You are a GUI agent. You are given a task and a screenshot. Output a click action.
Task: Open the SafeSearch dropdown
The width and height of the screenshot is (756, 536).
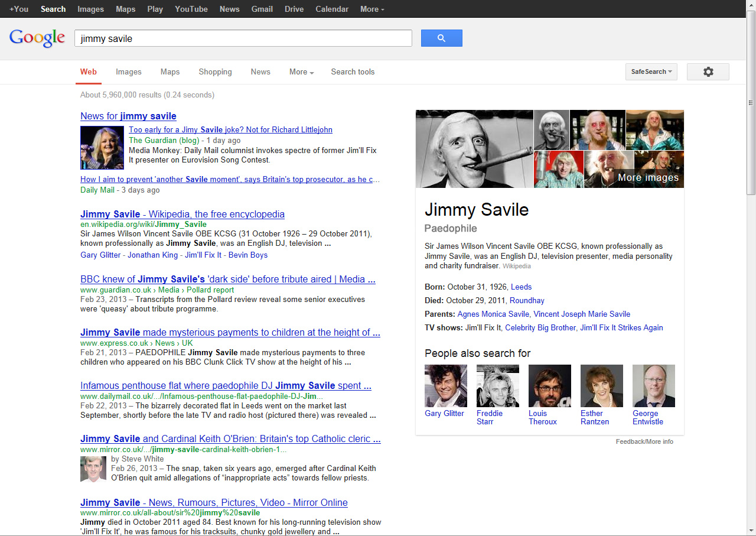click(x=651, y=72)
